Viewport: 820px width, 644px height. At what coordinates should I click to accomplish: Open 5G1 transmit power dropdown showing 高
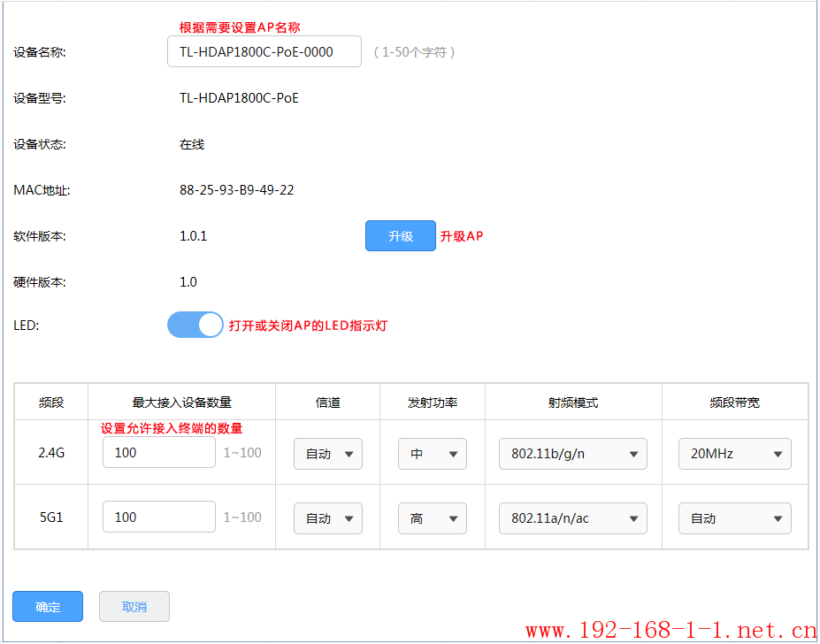(x=432, y=518)
